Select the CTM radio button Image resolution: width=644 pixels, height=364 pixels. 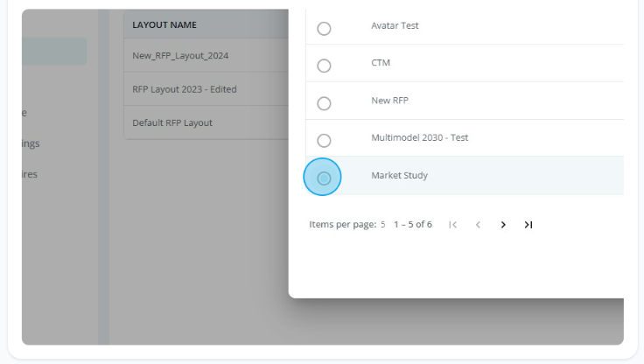coord(324,66)
